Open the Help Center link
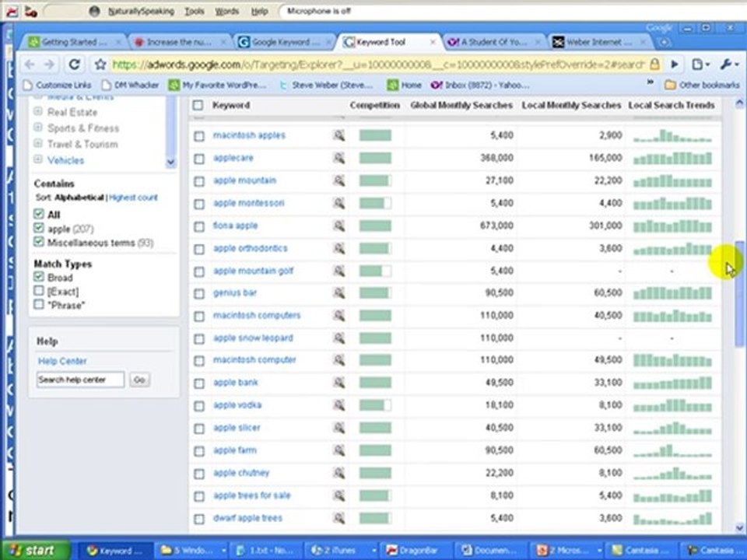Screen dimensions: 747x560 tap(62, 361)
